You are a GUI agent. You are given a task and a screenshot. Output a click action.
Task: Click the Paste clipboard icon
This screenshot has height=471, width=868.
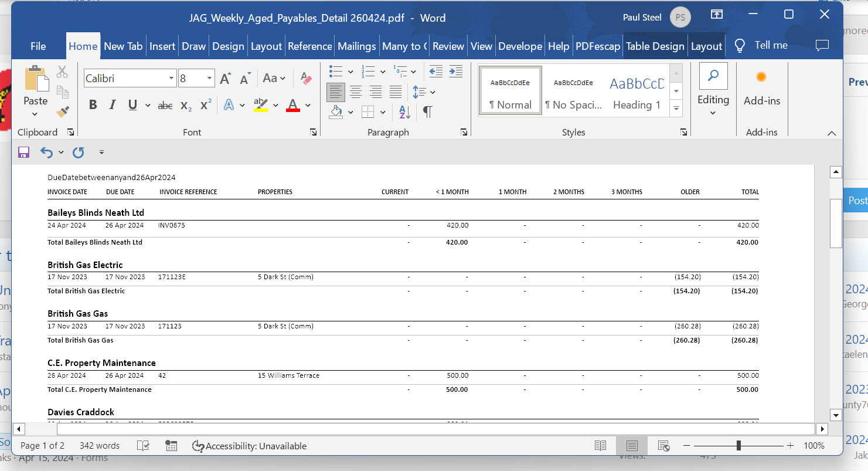click(36, 79)
